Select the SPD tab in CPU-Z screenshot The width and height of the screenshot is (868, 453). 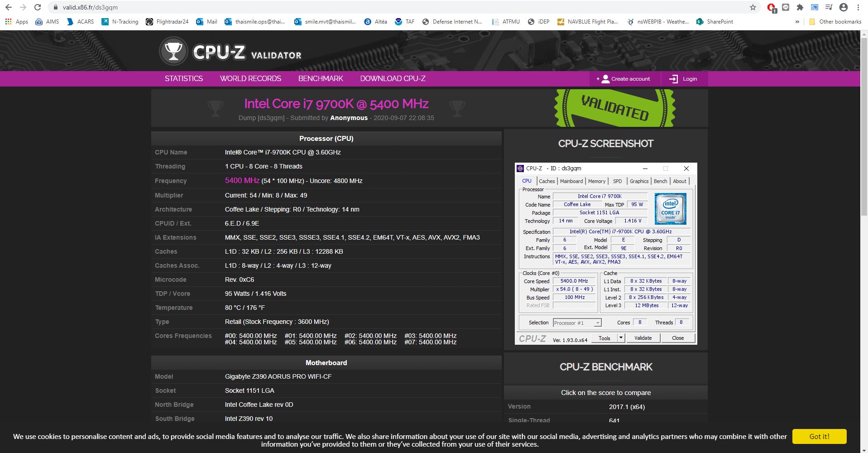pyautogui.click(x=617, y=181)
